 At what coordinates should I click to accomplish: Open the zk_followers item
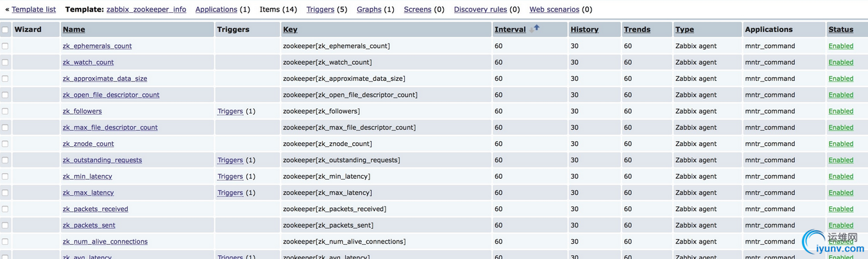coord(82,111)
